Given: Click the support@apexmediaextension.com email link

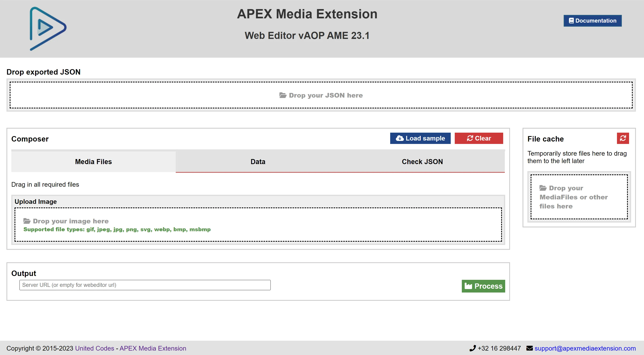Looking at the screenshot, I should click(x=585, y=348).
